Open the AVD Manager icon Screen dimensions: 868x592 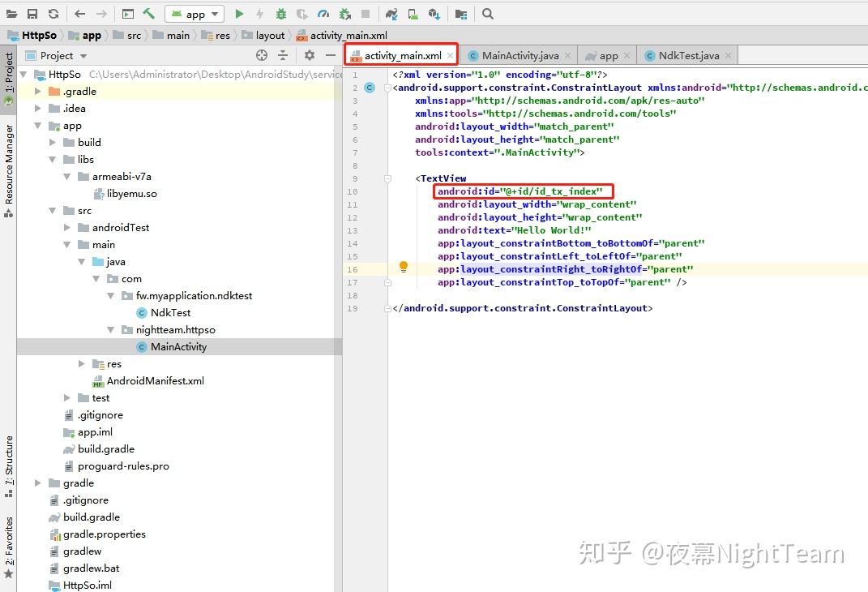tap(412, 13)
